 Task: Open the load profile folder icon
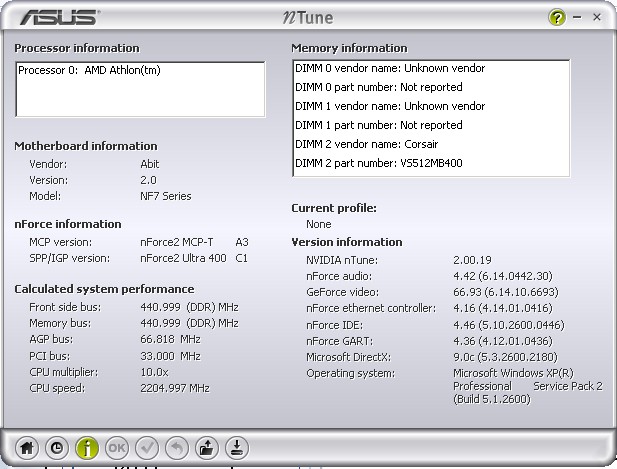(207, 448)
